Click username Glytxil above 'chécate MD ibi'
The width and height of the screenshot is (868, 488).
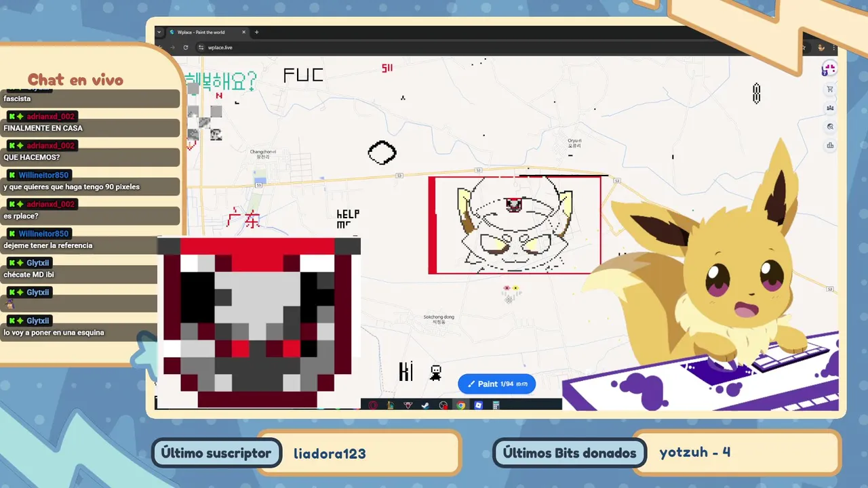pyautogui.click(x=38, y=263)
